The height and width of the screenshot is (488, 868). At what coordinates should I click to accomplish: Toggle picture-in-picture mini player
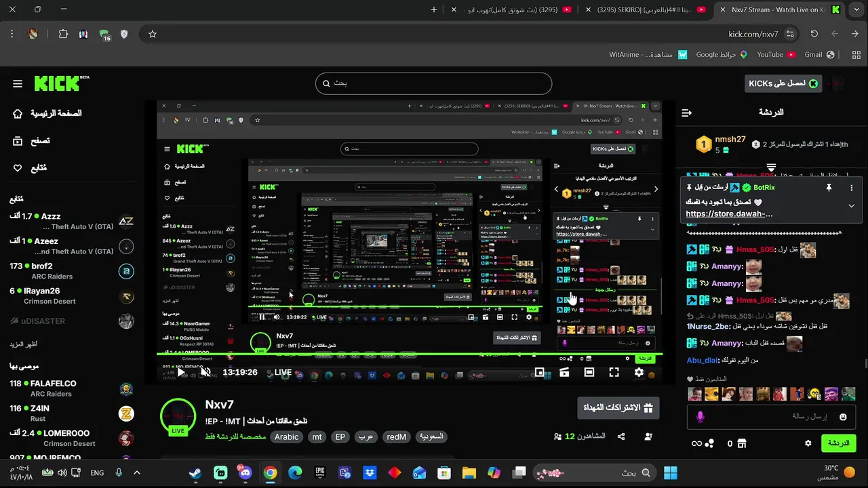coord(540,372)
